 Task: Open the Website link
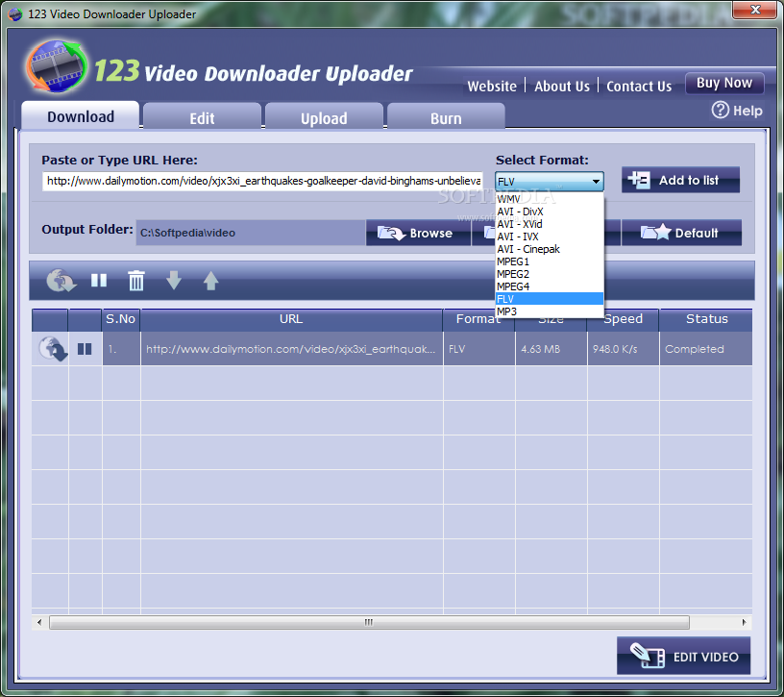click(492, 87)
